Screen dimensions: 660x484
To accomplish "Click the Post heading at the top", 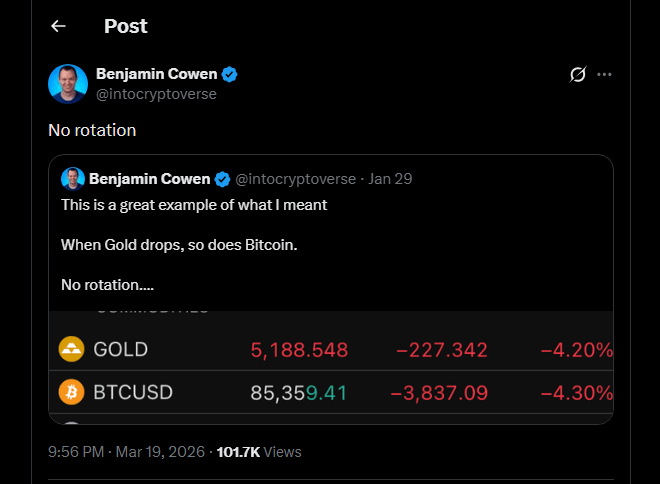I will point(125,26).
